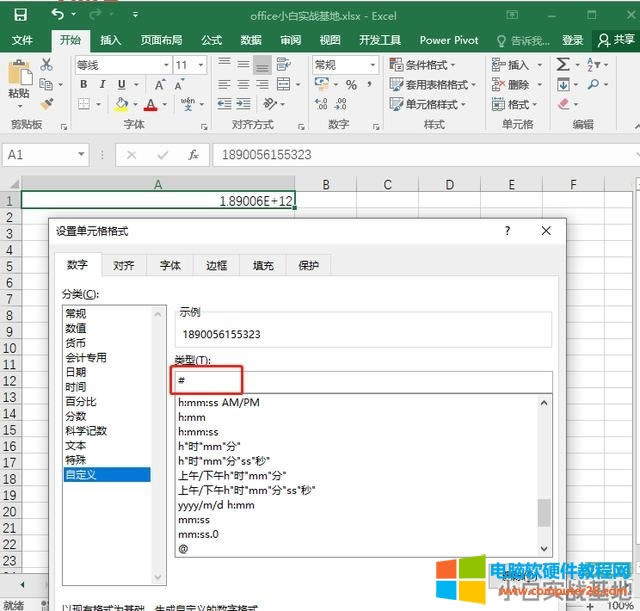Viewport: 640px width, 611px height.
Task: Open the 条件格式 dropdown menu
Action: point(427,64)
